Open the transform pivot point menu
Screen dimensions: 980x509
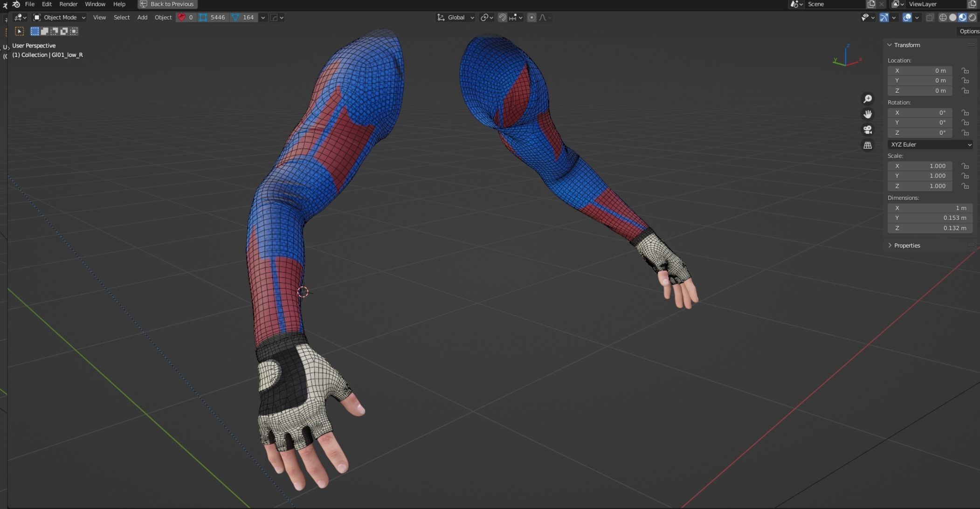pyautogui.click(x=487, y=18)
